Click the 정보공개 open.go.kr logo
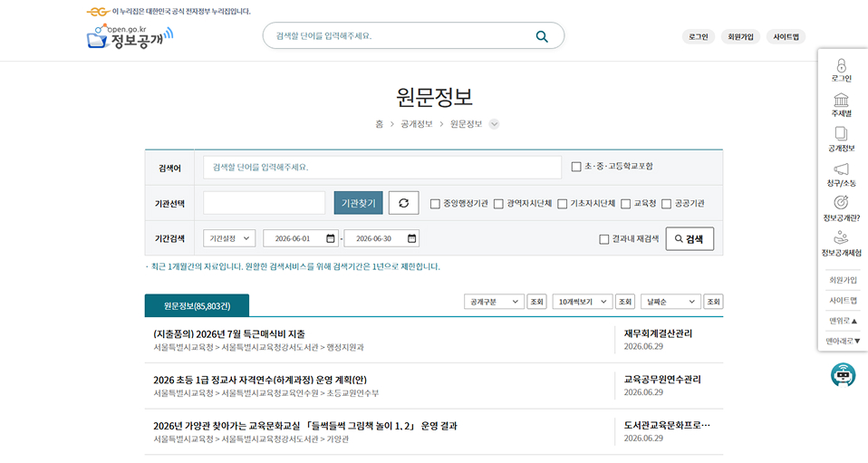 (130, 36)
